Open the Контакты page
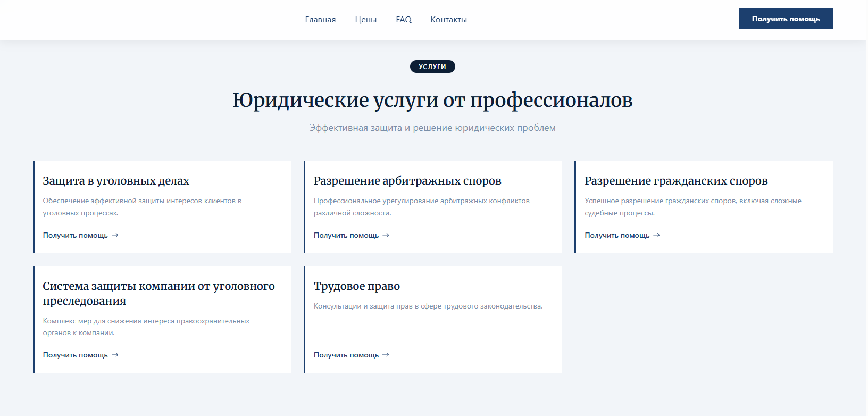 (448, 20)
